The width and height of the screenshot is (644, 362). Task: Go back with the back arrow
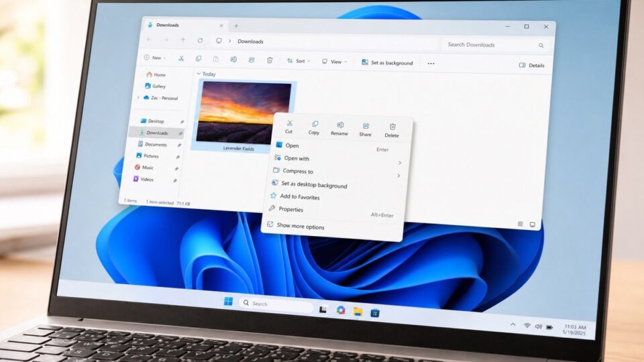coord(149,40)
